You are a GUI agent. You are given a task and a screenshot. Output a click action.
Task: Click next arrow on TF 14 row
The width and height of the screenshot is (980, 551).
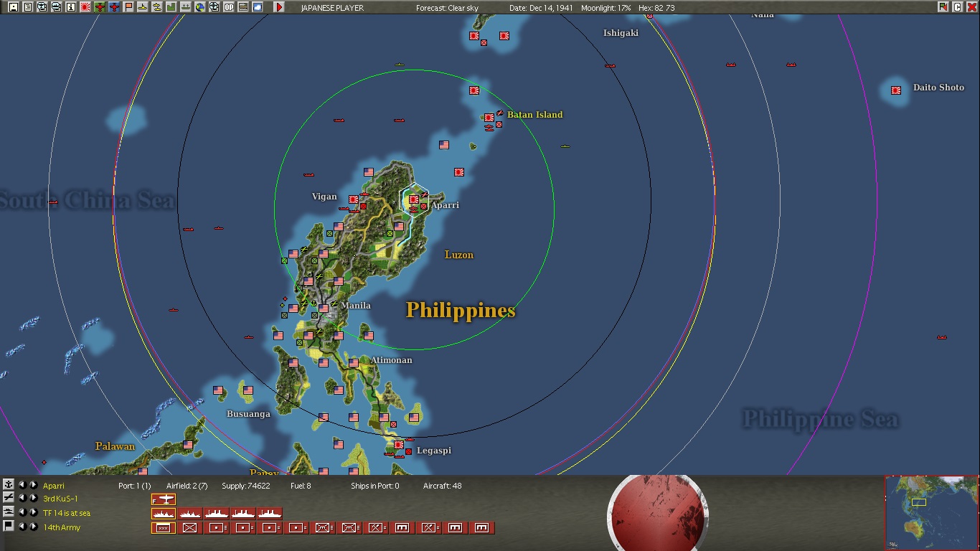click(33, 512)
